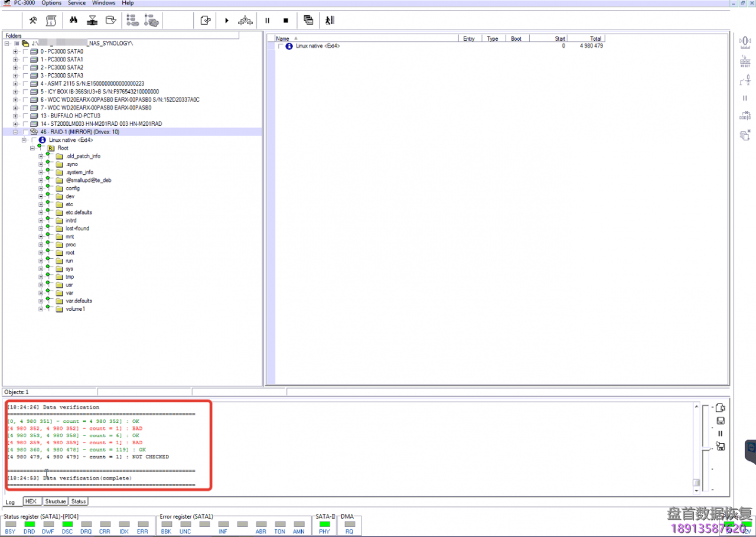The image size is (756, 537).
Task: Click the binoculars search icon in toolbar
Action: click(x=74, y=20)
